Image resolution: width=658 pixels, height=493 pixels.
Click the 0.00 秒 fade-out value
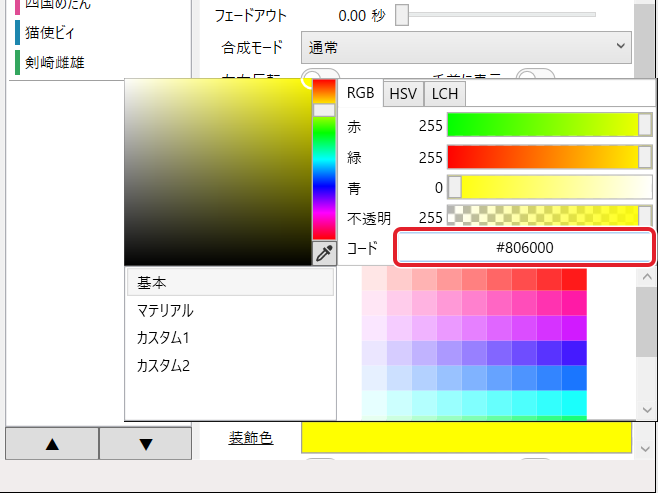tap(362, 16)
